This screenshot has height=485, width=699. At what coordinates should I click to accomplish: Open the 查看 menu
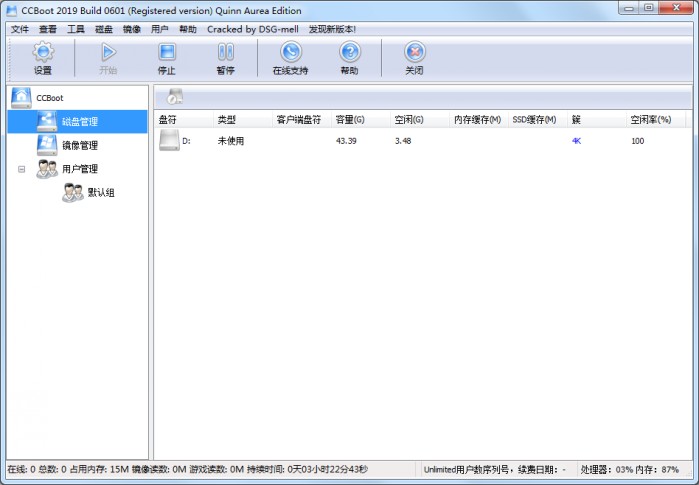(48, 29)
